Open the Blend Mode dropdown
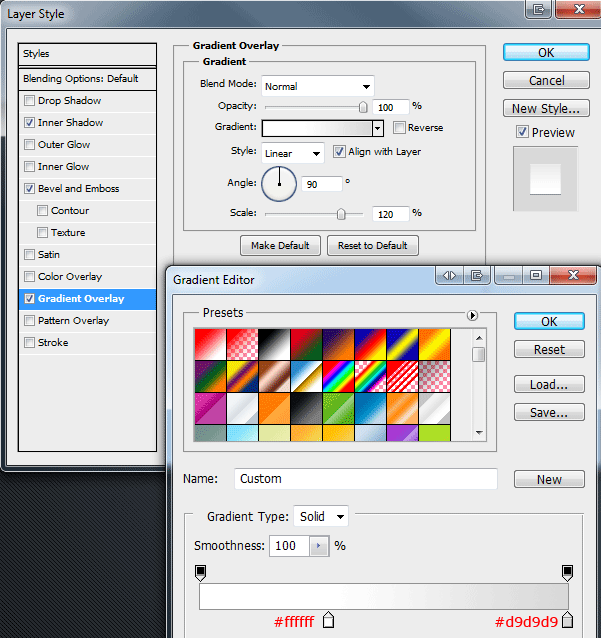The width and height of the screenshot is (601, 638). point(318,86)
